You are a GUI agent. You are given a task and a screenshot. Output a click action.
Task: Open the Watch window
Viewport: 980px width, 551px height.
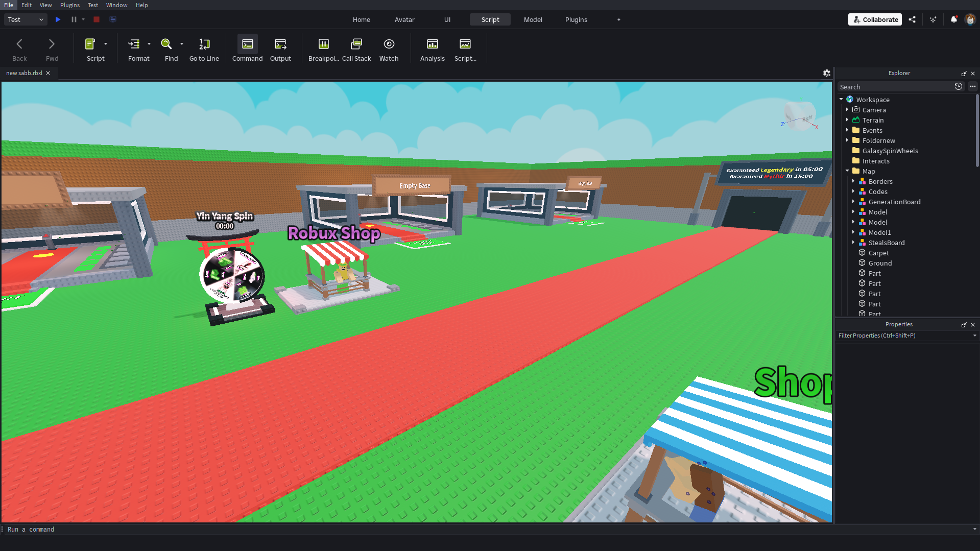pos(389,49)
